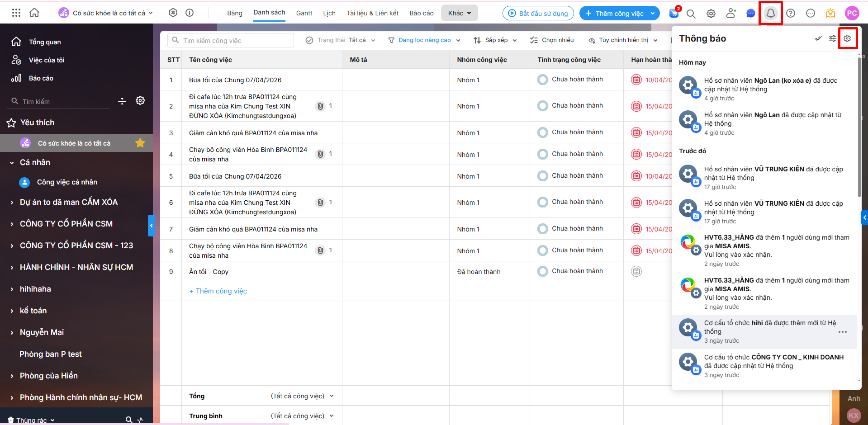
Task: Switch to the Lịch tab
Action: pos(329,13)
